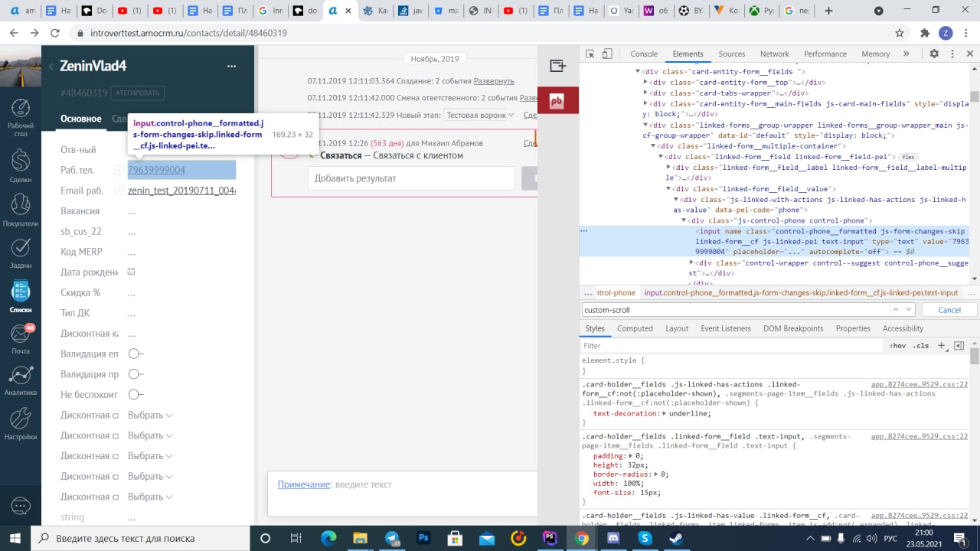Viewport: 980px width, 551px height.
Task: Open the Accessibility tab
Action: click(x=903, y=328)
